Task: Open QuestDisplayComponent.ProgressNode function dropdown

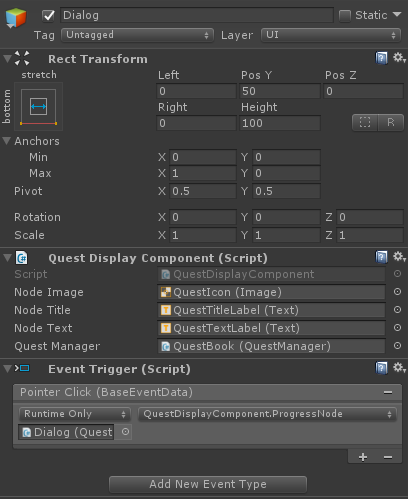Action: click(267, 414)
